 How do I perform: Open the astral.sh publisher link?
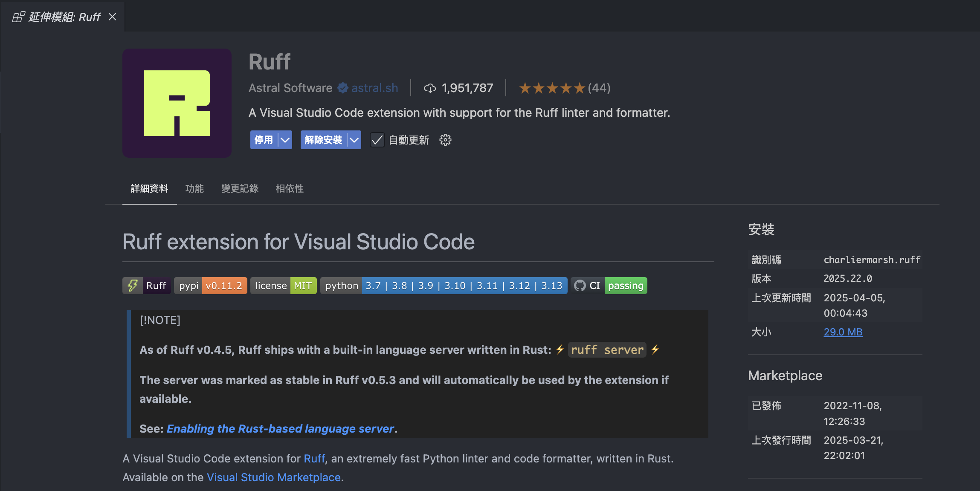[374, 88]
